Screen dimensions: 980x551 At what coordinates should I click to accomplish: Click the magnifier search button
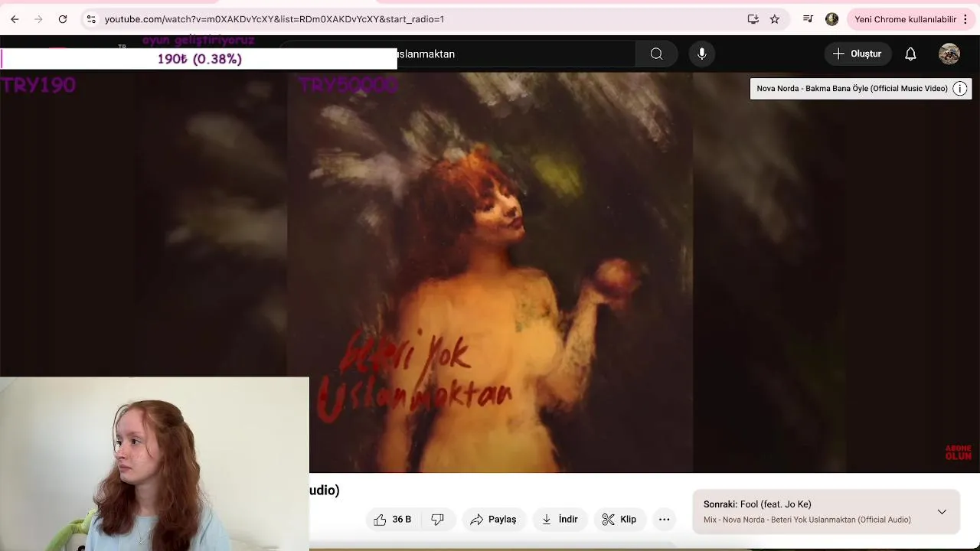coord(656,54)
